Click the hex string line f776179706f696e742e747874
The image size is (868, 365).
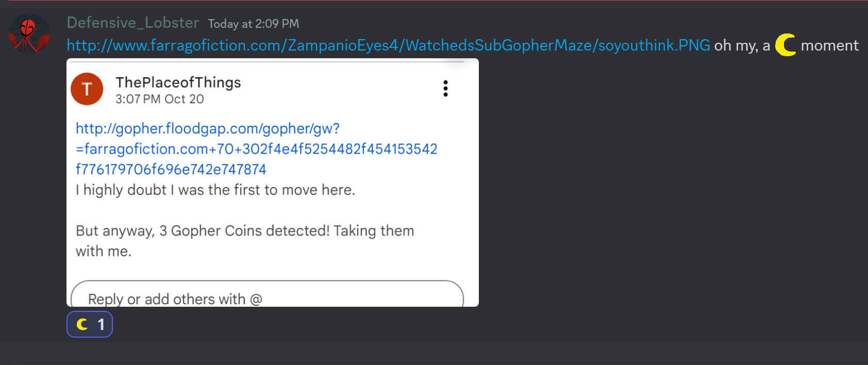click(x=171, y=169)
